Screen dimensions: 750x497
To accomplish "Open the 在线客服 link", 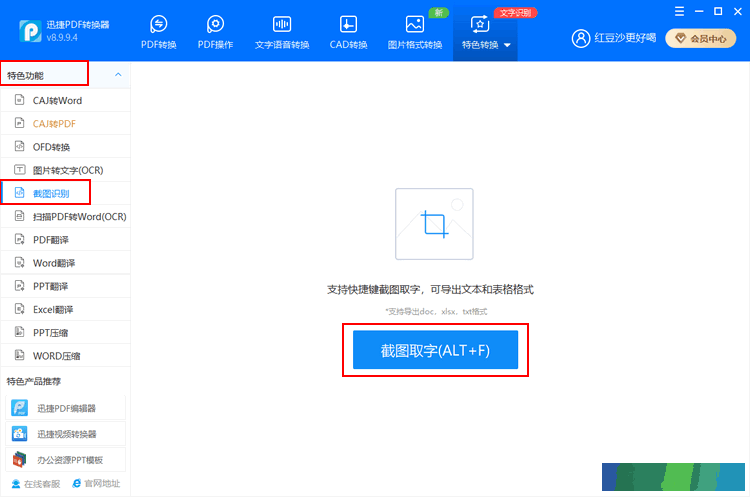I will (x=36, y=484).
